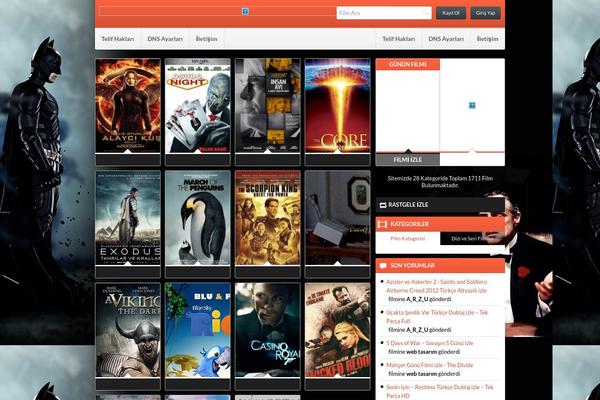Open the Alaycı Kuş movie poster
The height and width of the screenshot is (400, 600).
tap(128, 106)
